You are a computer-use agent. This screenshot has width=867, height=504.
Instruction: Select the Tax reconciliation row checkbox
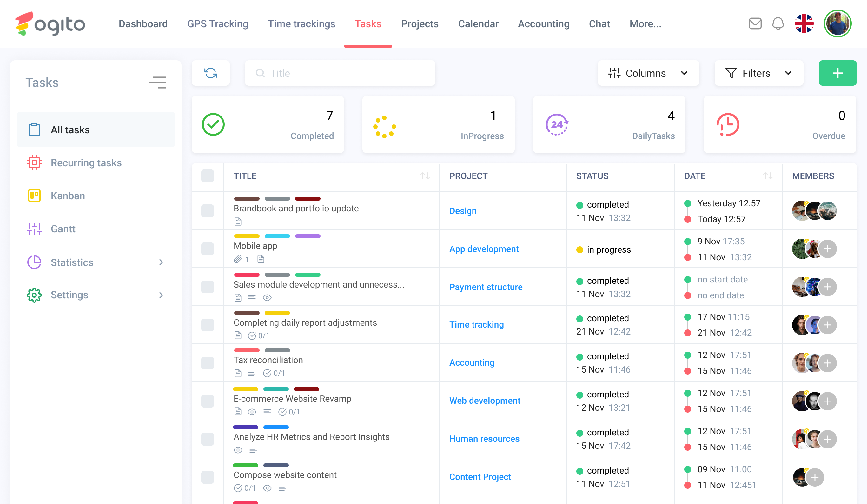coord(208,363)
